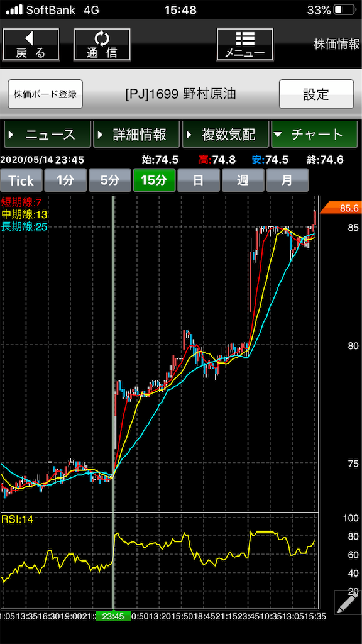Tap the 安:74.5 low price value
The image size is (362, 644).
point(270,160)
